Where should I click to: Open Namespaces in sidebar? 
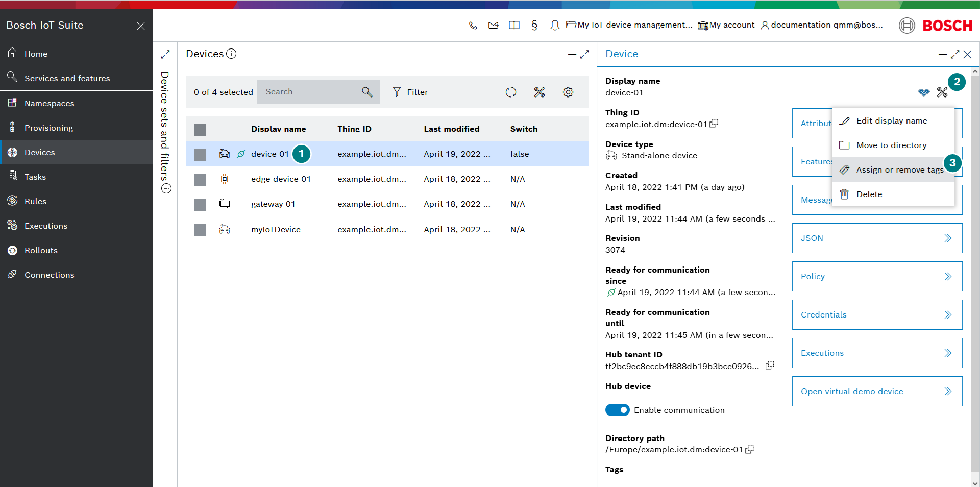pyautogui.click(x=77, y=103)
